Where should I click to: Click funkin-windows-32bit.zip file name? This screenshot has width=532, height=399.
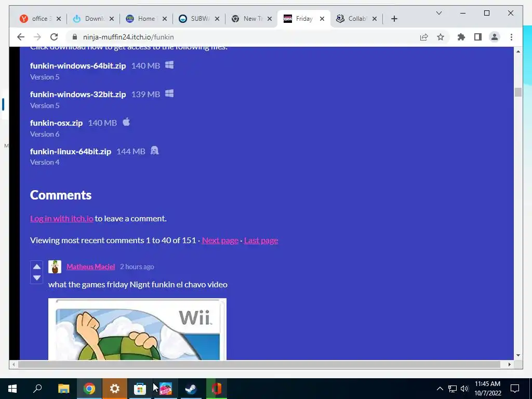(x=78, y=95)
